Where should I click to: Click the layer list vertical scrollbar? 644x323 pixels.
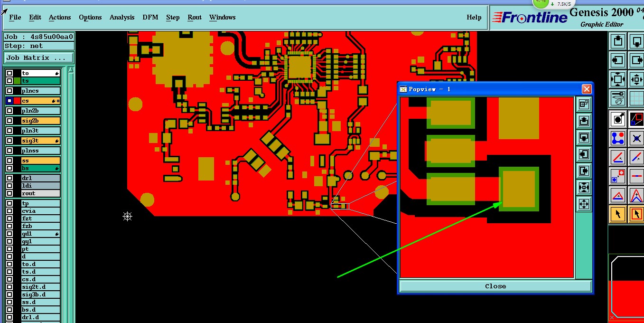[71, 195]
